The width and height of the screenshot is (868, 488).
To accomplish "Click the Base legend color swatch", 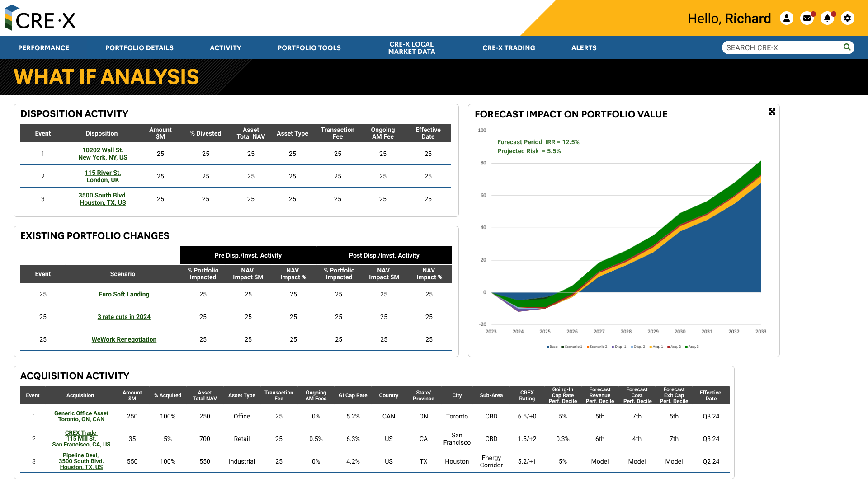I will [547, 347].
